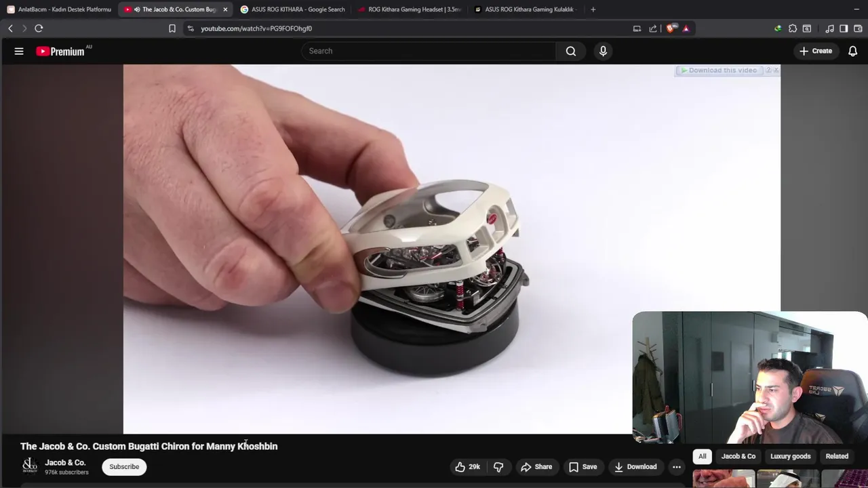Viewport: 868px width, 488px height.
Task: Switch to ASUS ROG KITHARA Google Search tab
Action: 292,9
